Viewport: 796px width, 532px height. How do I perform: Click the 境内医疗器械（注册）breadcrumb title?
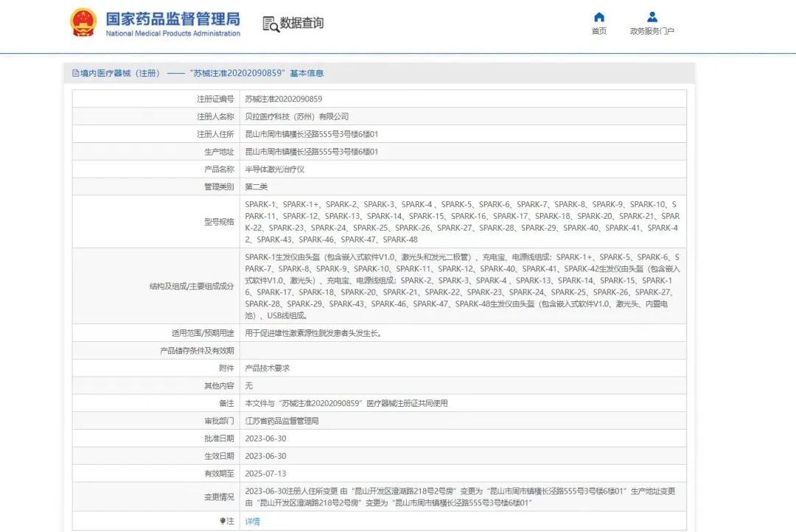(x=121, y=73)
